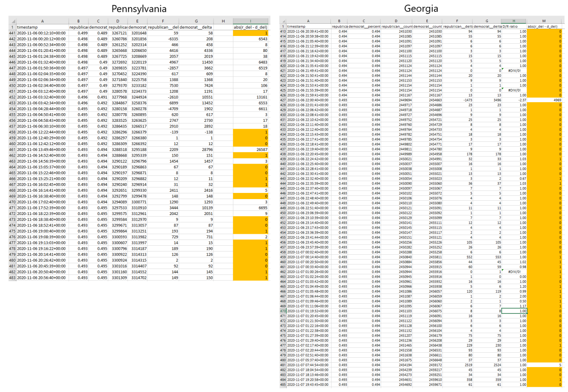This screenshot has height=392, width=568.
Task: Click Georgia cell with value 4969
Action: [544, 100]
